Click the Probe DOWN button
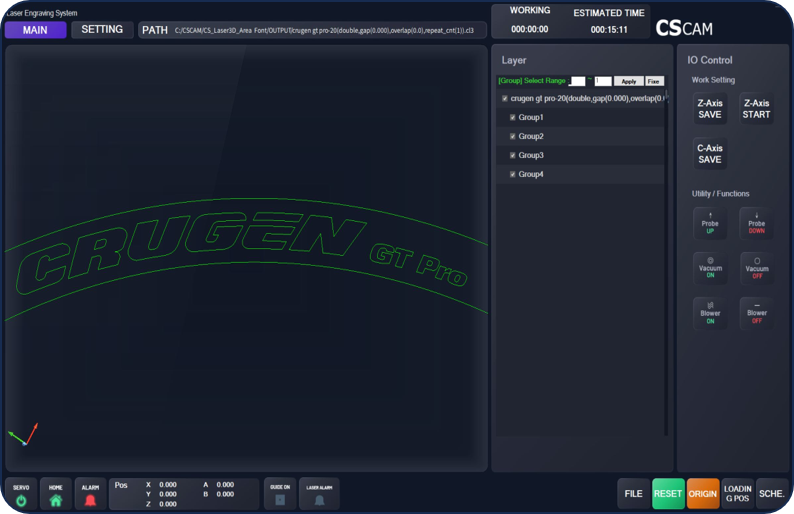This screenshot has height=514, width=794. [x=757, y=223]
